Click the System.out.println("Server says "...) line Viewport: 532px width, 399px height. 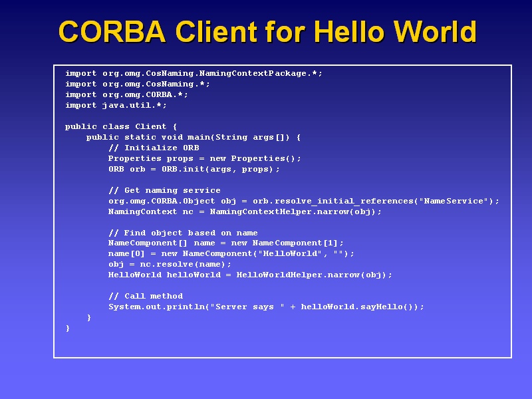pos(267,307)
